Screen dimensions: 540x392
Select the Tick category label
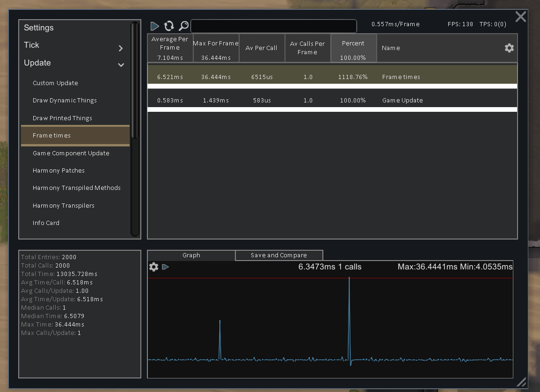(31, 45)
